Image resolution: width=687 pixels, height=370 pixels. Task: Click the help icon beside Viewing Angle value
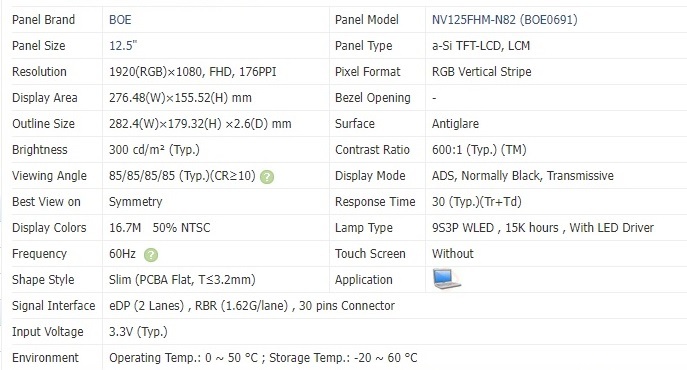267,177
